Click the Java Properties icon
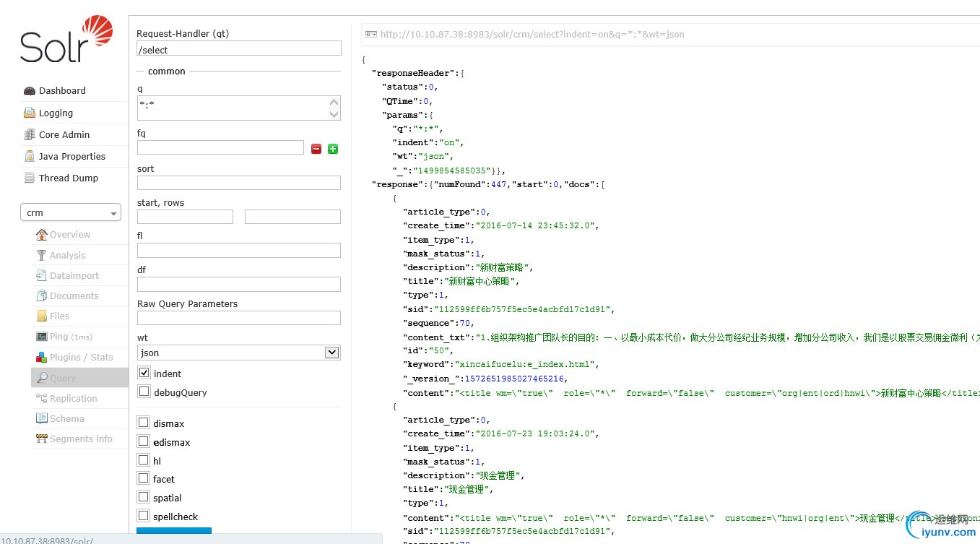The width and height of the screenshot is (980, 544). (x=30, y=156)
